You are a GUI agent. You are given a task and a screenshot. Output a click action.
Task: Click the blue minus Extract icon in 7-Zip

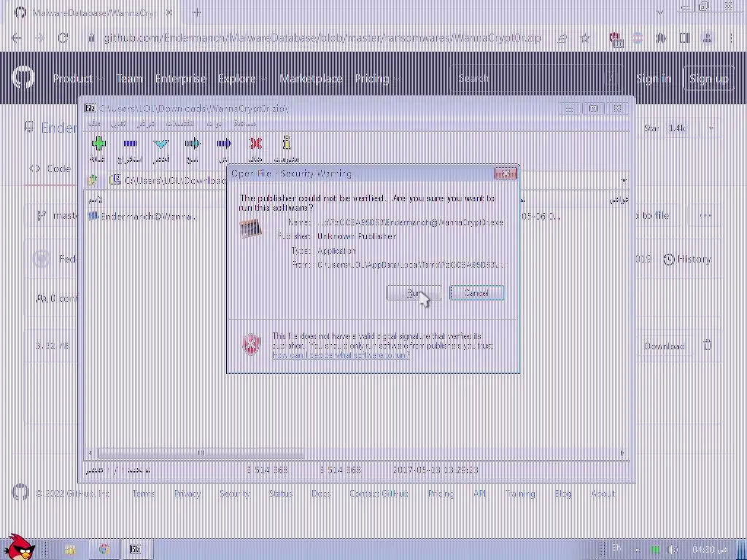[x=130, y=144]
